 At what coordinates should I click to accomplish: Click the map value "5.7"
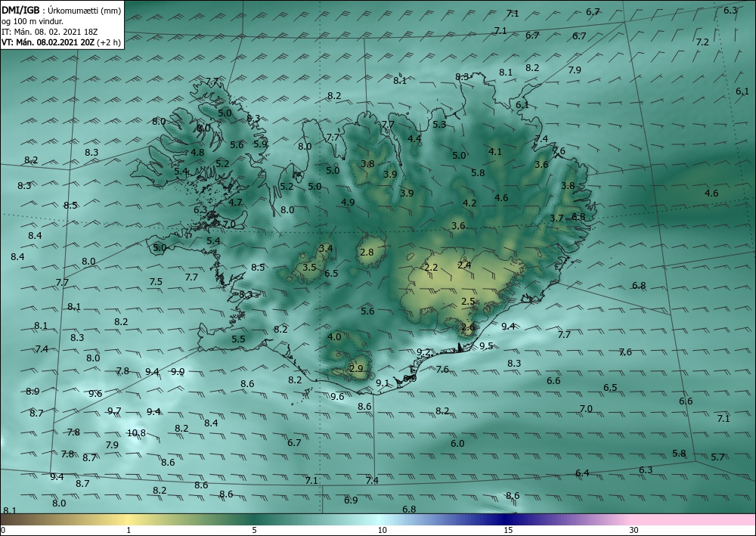[x=717, y=457]
